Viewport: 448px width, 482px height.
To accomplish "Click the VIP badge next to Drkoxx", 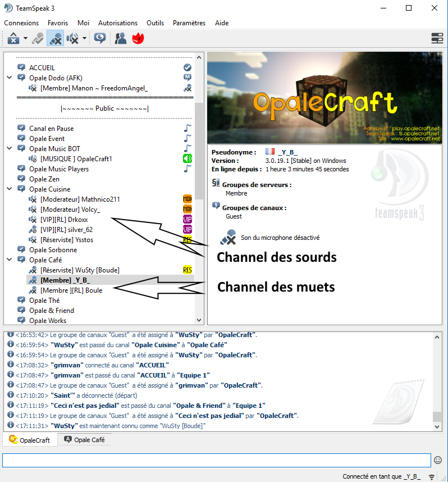I will pos(188,220).
